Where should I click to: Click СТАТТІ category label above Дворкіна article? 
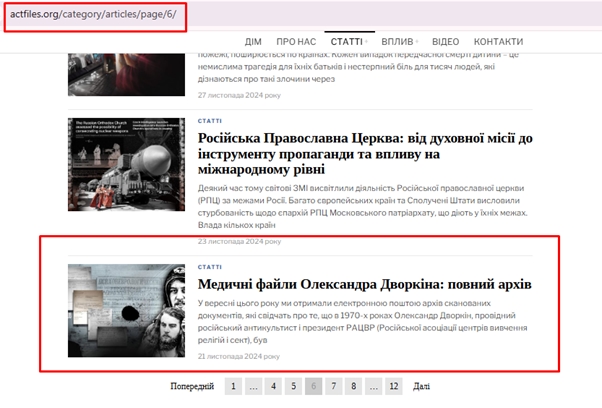210,267
